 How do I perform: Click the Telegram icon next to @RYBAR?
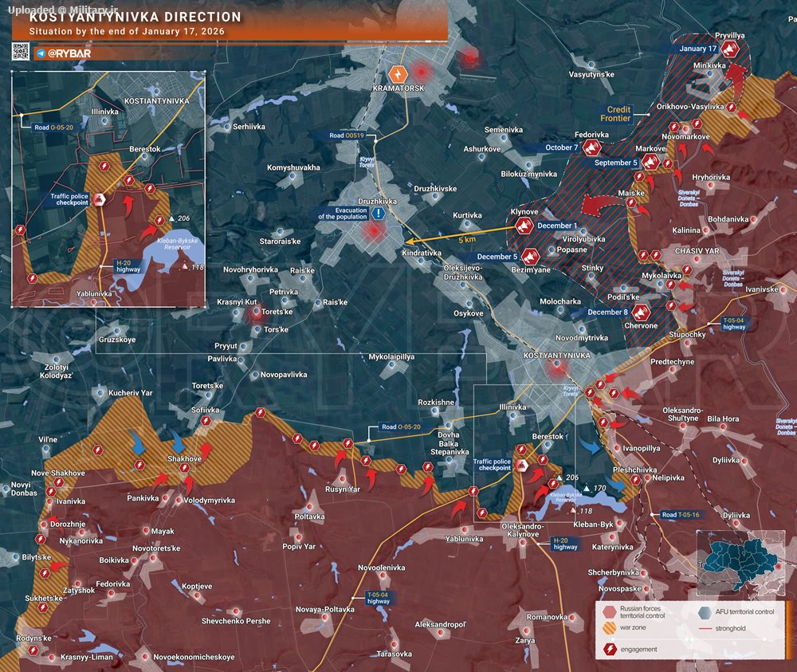pyautogui.click(x=41, y=53)
